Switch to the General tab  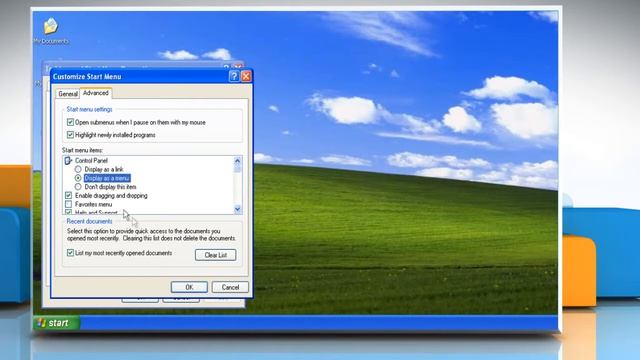68,94
